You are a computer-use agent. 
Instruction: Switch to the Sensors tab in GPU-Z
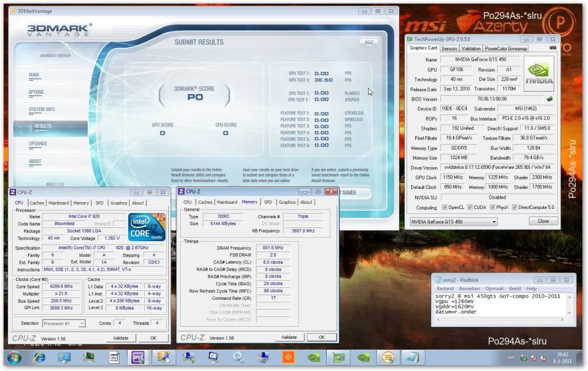pos(449,48)
